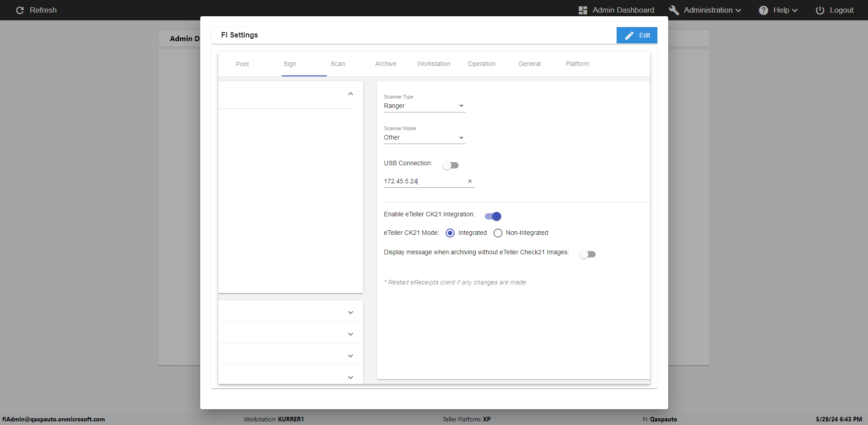Select Non-Integrated CK21 mode
The width and height of the screenshot is (868, 425).
tap(498, 233)
